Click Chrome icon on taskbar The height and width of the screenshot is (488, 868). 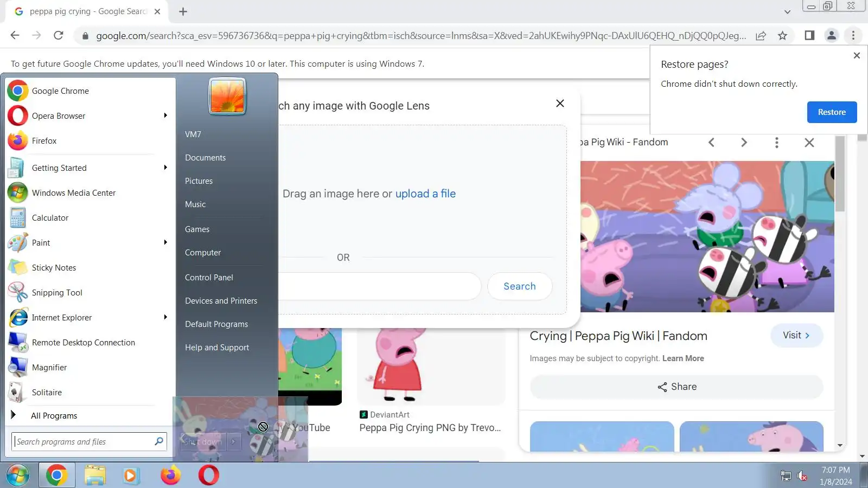[56, 476]
